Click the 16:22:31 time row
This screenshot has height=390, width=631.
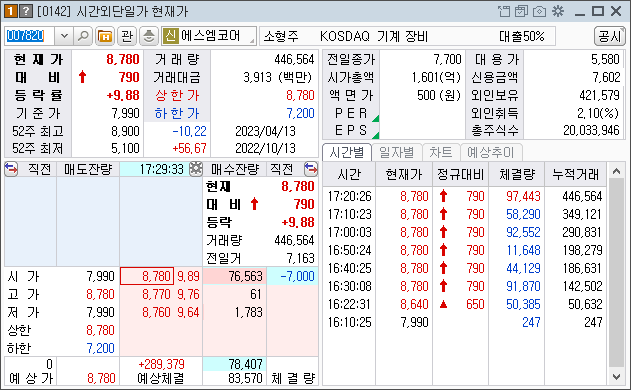coord(465,304)
